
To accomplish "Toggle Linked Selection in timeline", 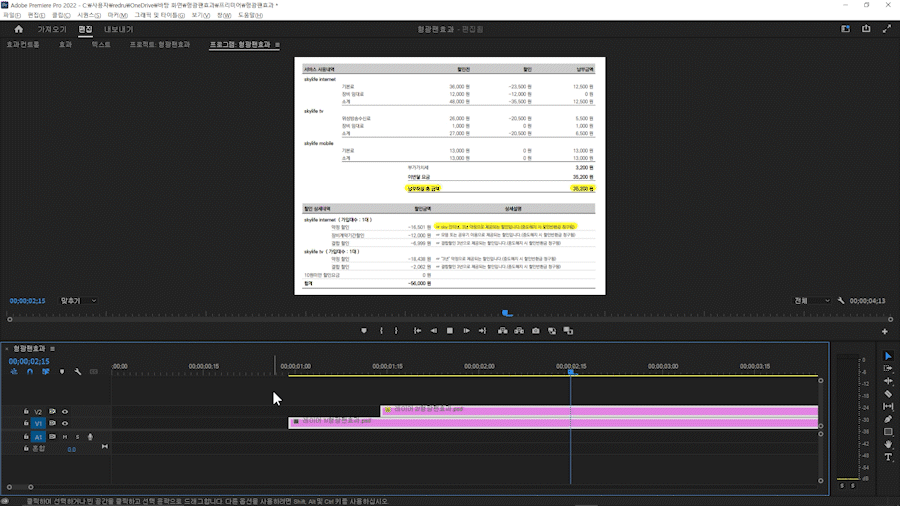I will tap(45, 372).
